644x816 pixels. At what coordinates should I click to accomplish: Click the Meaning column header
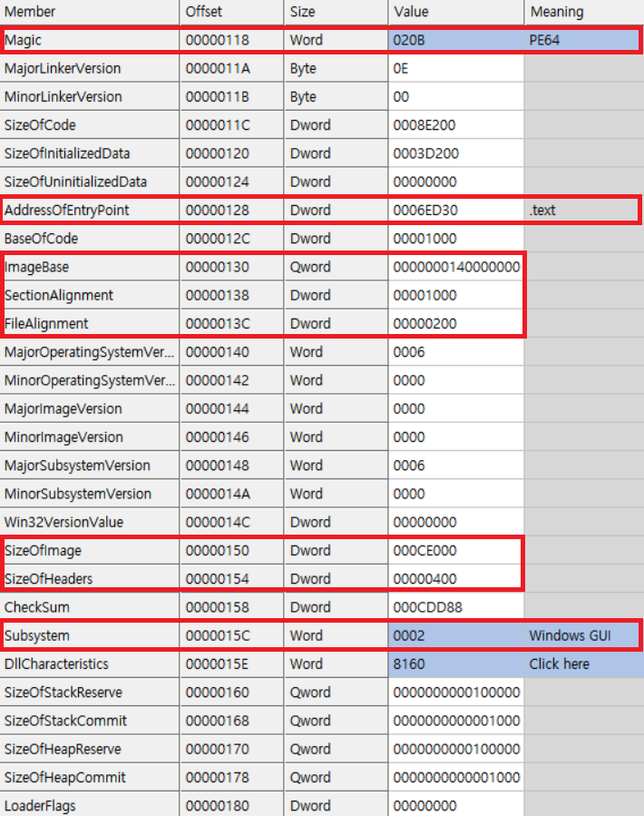[x=584, y=12]
